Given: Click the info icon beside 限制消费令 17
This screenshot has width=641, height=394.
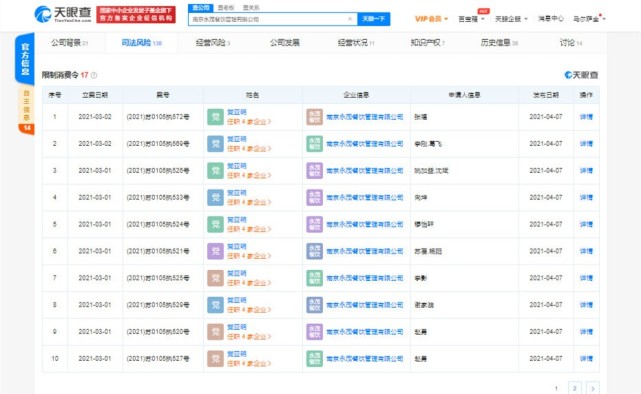Looking at the screenshot, I should (94, 75).
